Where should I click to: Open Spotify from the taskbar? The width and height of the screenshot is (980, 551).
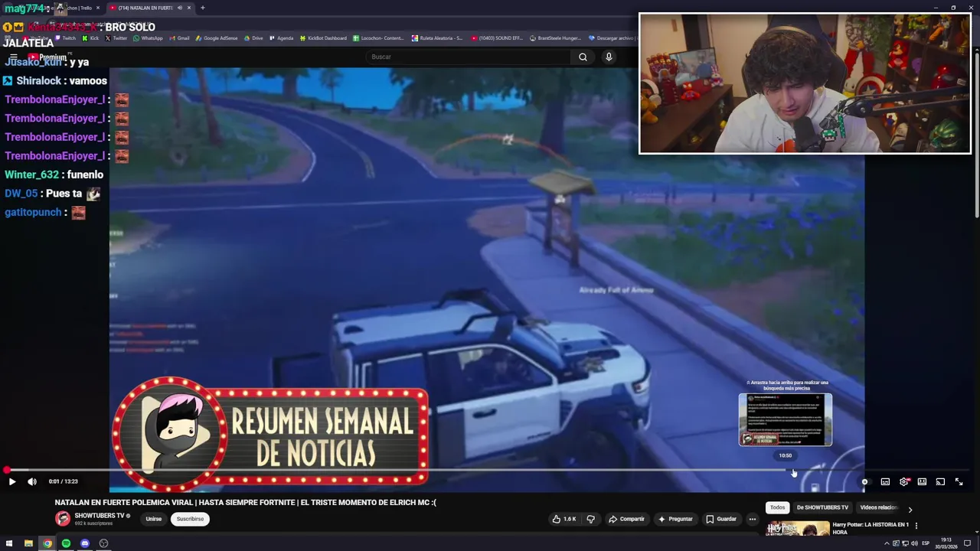coord(66,543)
